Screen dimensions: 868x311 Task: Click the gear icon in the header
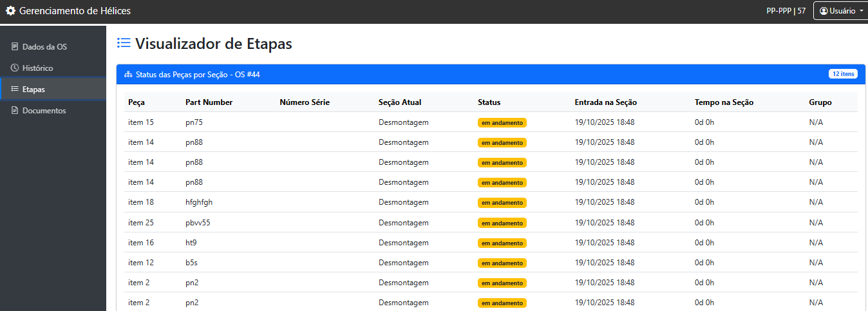coord(10,11)
